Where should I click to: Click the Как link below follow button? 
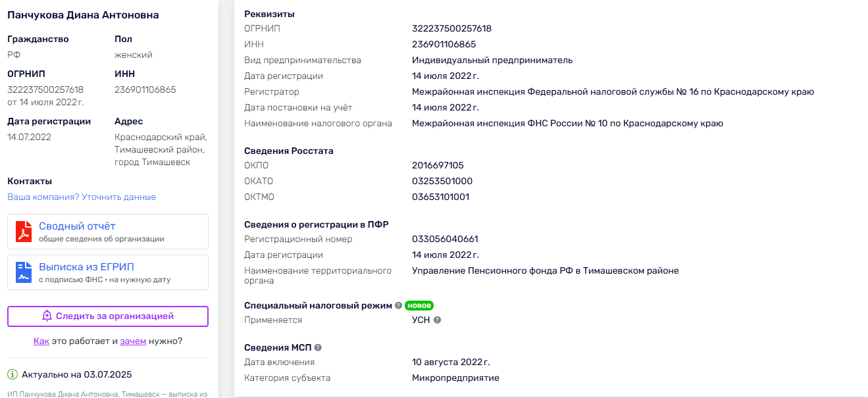click(x=41, y=341)
